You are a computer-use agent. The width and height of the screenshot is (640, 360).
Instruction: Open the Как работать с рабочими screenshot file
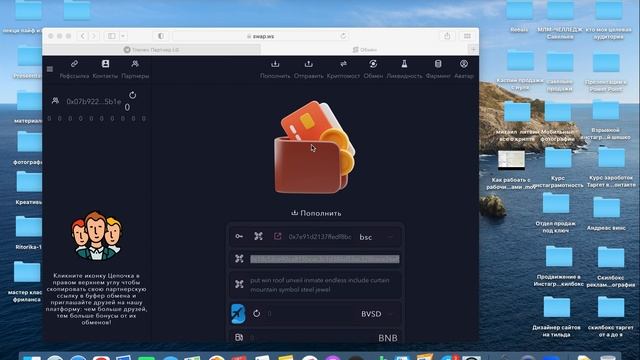click(511, 170)
